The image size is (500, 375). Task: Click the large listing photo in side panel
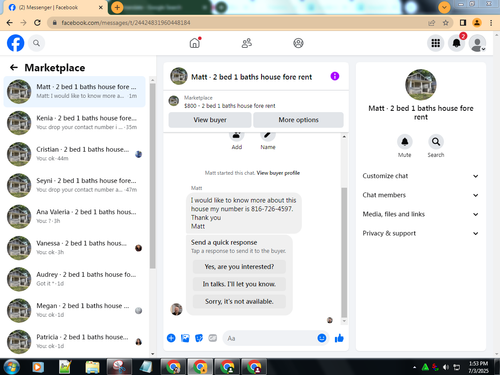click(x=421, y=85)
